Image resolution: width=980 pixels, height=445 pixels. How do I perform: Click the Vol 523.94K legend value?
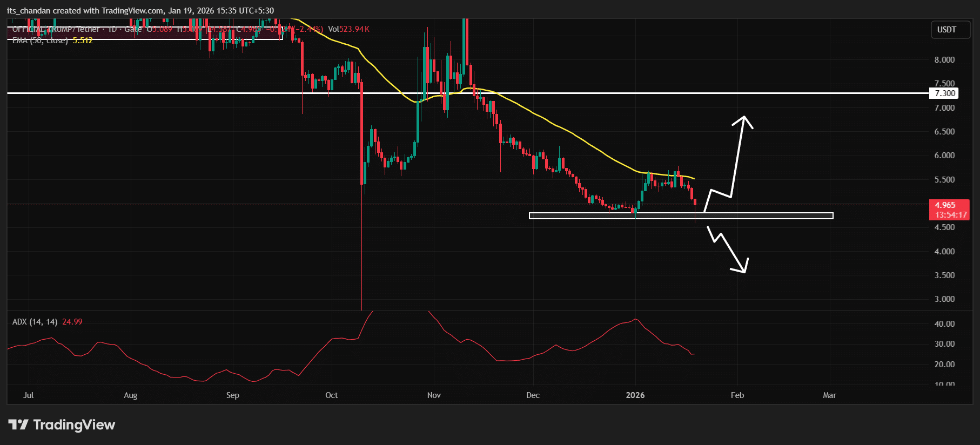pos(348,29)
